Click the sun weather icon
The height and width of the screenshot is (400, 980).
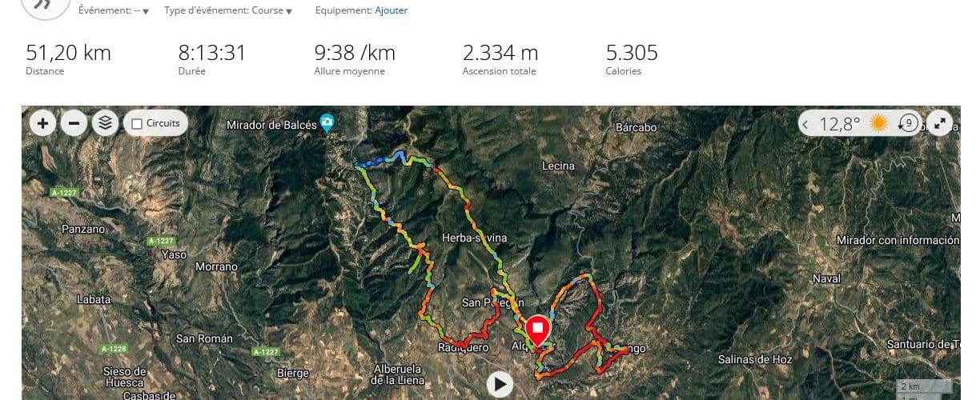(879, 123)
